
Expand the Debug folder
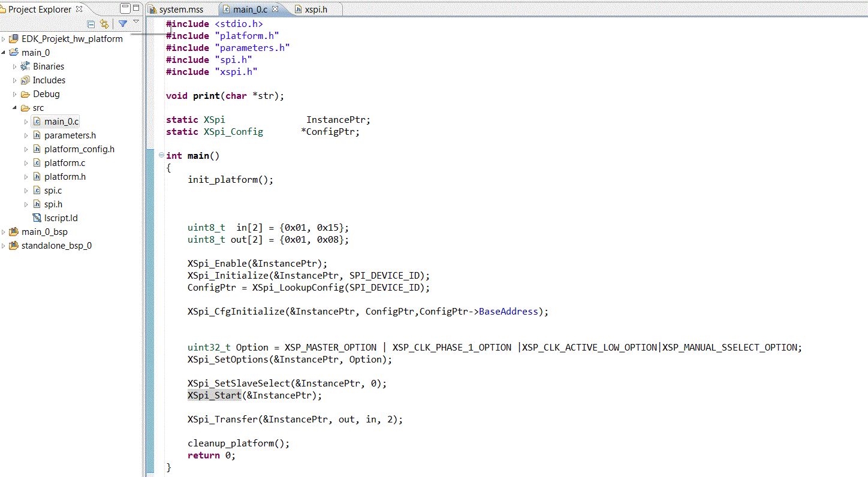point(15,94)
